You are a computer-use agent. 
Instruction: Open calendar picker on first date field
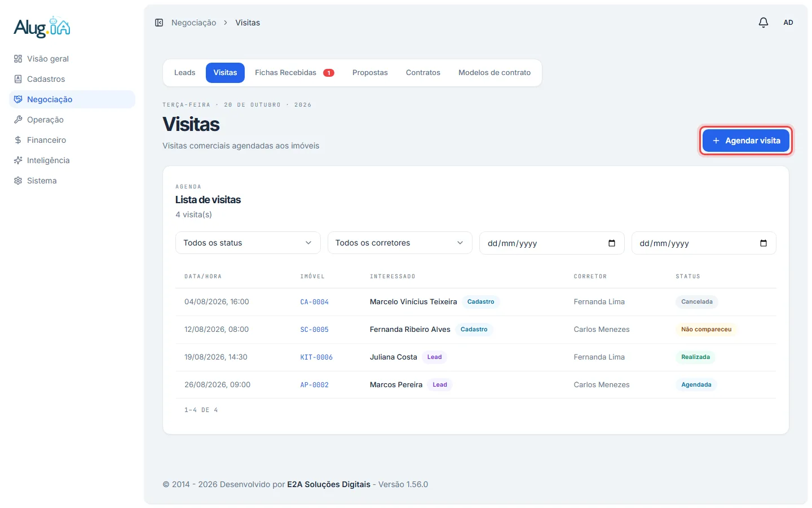coord(612,243)
